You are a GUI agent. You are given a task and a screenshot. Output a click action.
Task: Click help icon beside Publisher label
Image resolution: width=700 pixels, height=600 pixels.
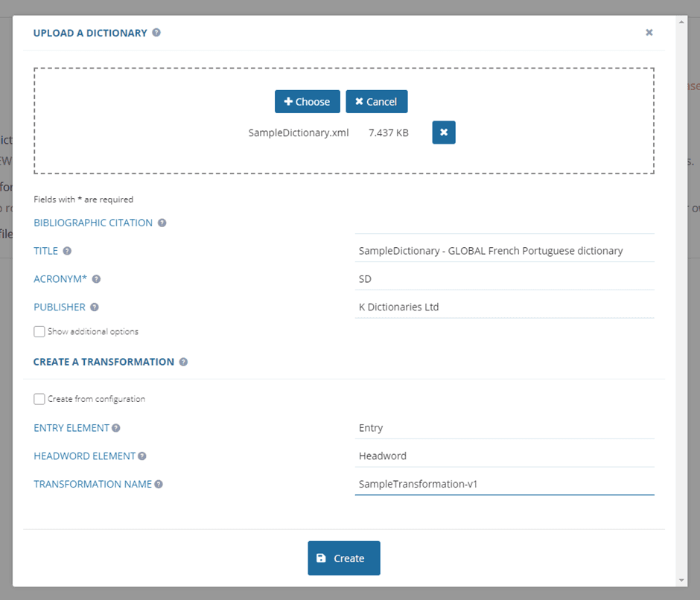point(95,307)
